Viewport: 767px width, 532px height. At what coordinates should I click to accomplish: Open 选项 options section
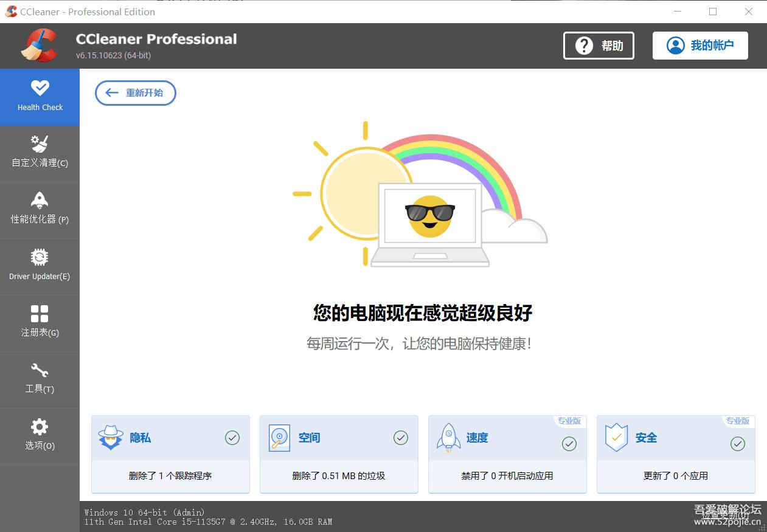pos(40,437)
